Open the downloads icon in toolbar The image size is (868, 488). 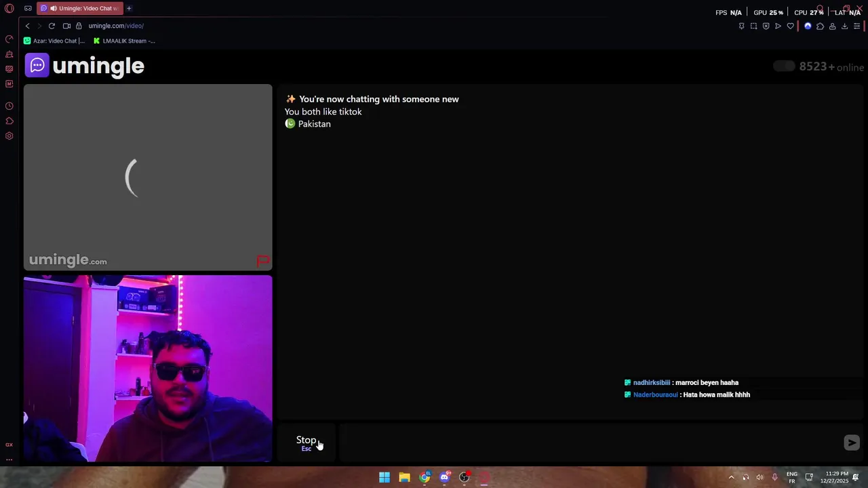point(844,26)
